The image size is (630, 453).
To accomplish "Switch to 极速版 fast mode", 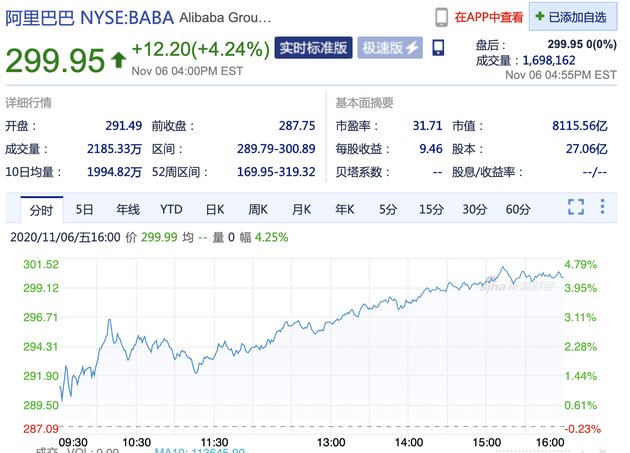I will (390, 48).
